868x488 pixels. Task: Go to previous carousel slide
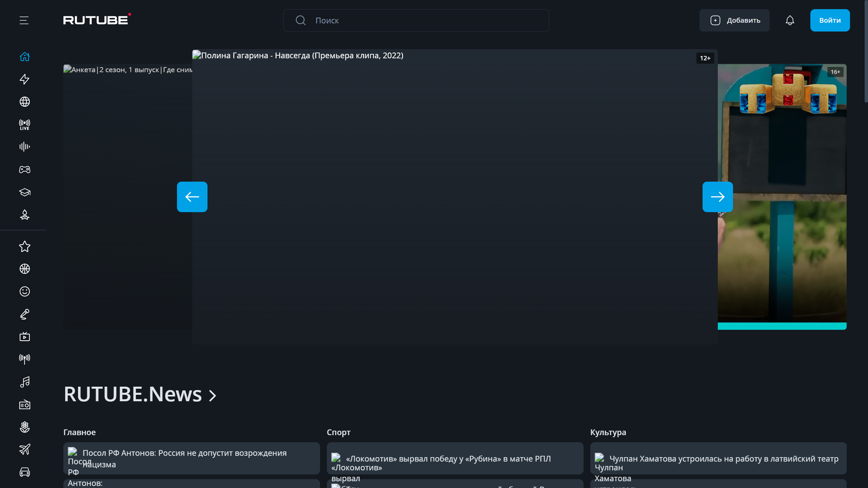192,197
